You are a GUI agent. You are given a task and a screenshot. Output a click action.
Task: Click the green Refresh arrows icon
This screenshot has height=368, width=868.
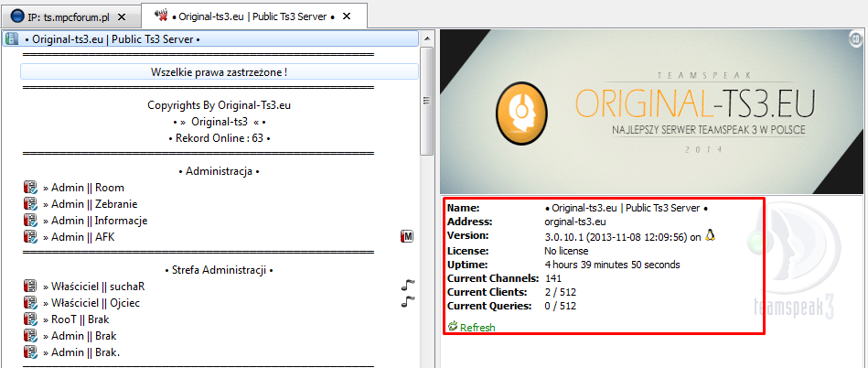(452, 327)
